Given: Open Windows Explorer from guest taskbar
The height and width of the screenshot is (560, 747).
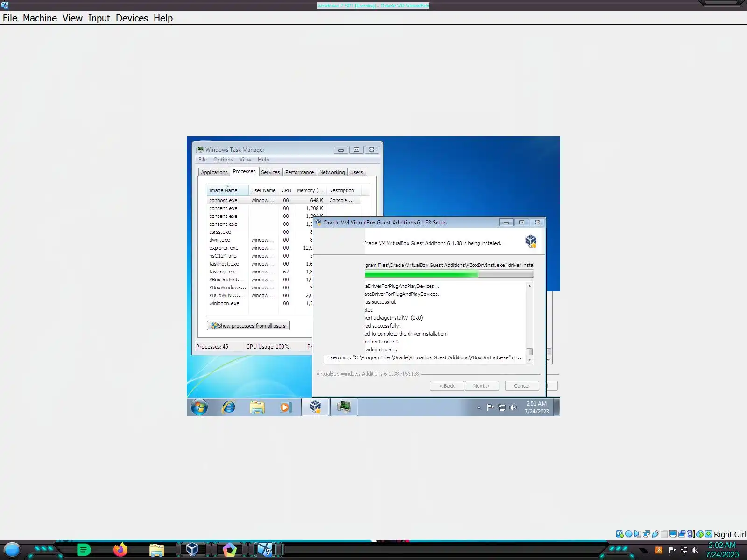Looking at the screenshot, I should click(x=257, y=407).
